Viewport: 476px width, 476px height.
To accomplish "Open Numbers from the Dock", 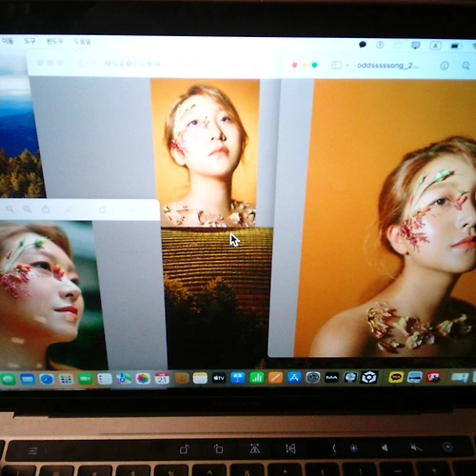I will 257,378.
